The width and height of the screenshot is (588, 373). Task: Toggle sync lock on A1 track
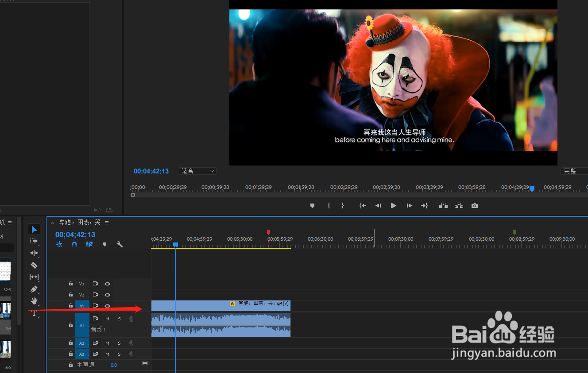tap(95, 319)
